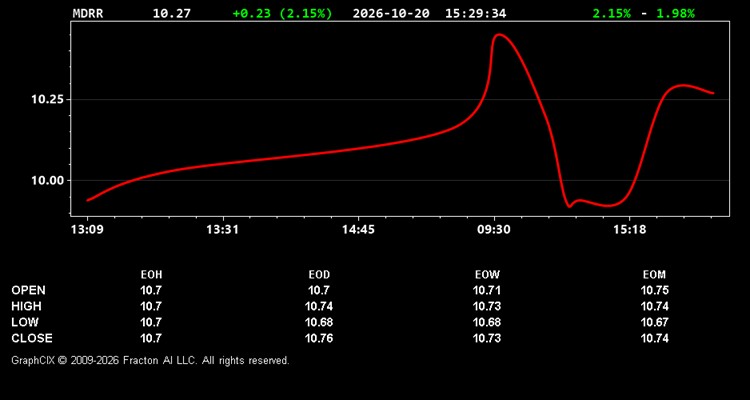Select the EOM CLOSE value 10.74
The width and height of the screenshot is (750, 400).
pyautogui.click(x=654, y=338)
